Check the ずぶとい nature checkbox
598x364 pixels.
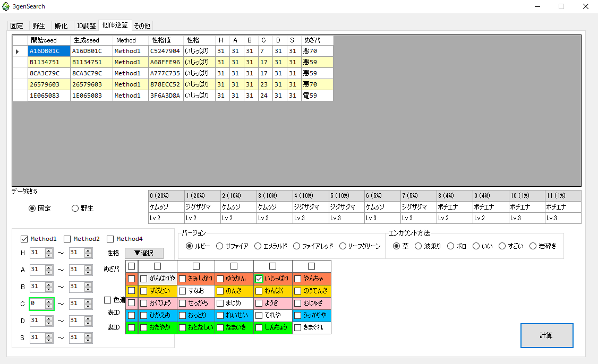click(144, 291)
